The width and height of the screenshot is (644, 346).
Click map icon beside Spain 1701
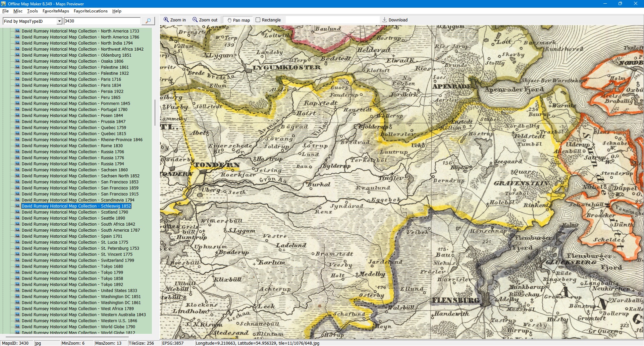coord(18,236)
